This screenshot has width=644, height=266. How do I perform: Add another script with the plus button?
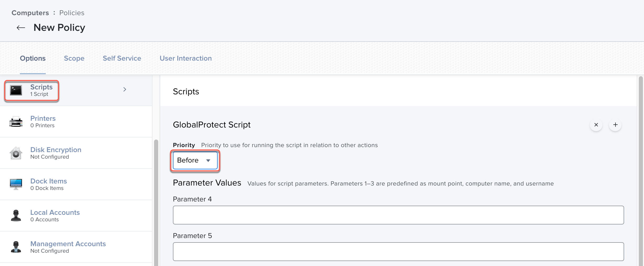click(x=615, y=125)
